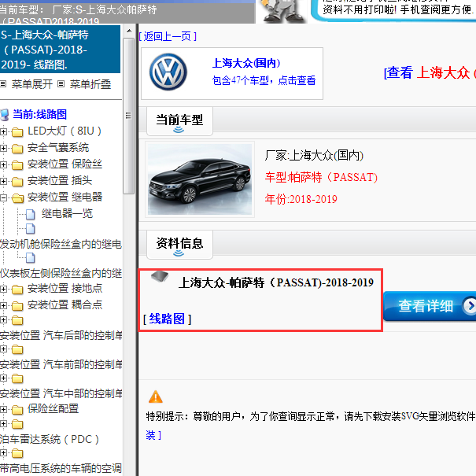Expand the 安装位置 插头 node
This screenshot has width=476, height=476.
click(x=3, y=181)
